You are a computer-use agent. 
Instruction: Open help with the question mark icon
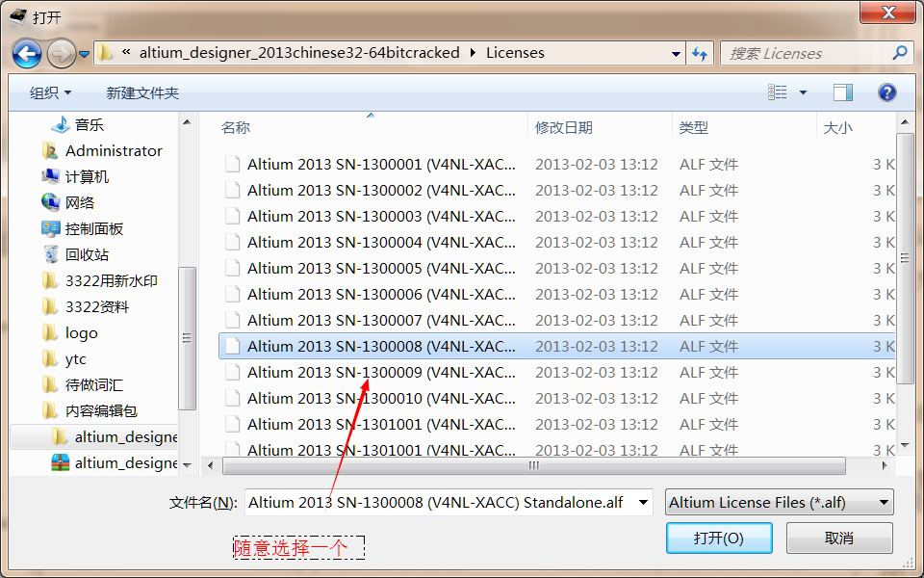[x=886, y=92]
